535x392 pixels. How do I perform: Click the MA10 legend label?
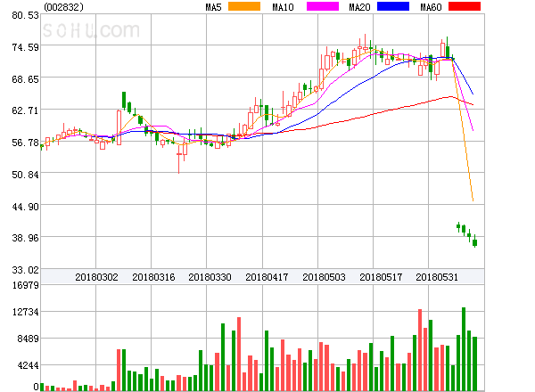coord(283,7)
